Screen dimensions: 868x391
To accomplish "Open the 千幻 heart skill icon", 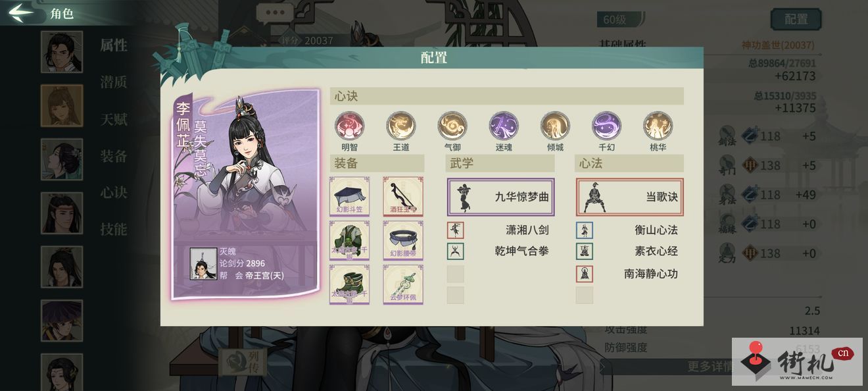I will point(606,126).
